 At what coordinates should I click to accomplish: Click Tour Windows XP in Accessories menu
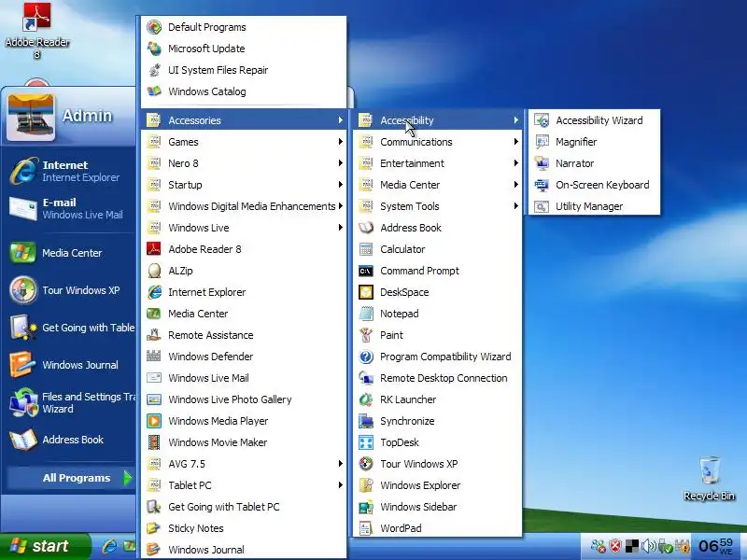(x=437, y=464)
